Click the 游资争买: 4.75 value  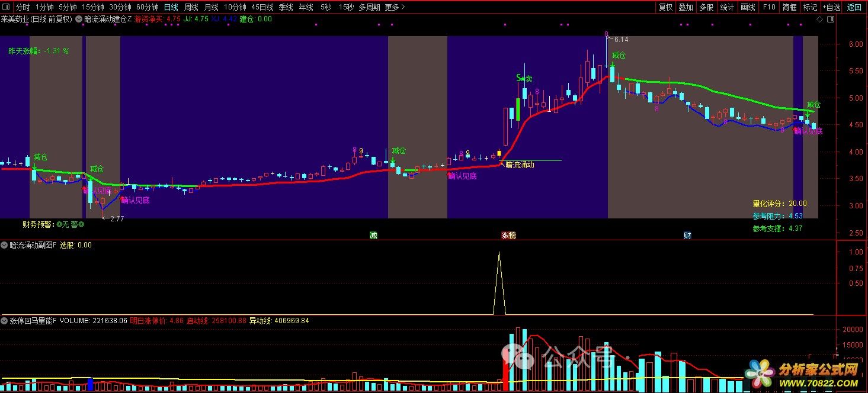157,19
